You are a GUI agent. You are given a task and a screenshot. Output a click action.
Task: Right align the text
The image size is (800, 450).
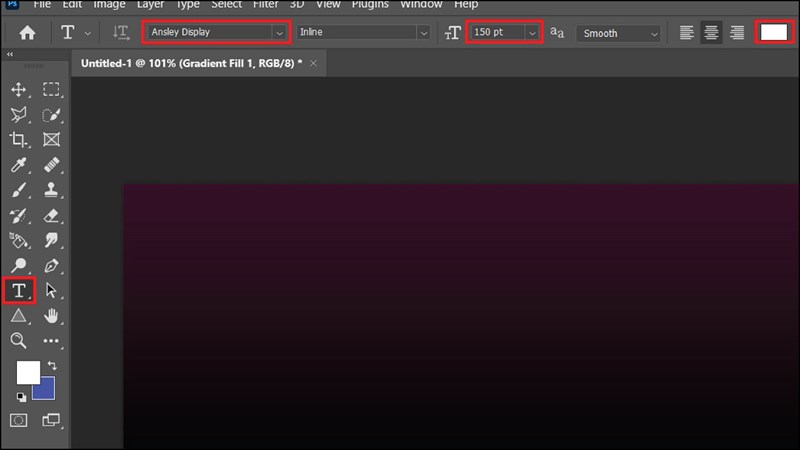pyautogui.click(x=737, y=33)
